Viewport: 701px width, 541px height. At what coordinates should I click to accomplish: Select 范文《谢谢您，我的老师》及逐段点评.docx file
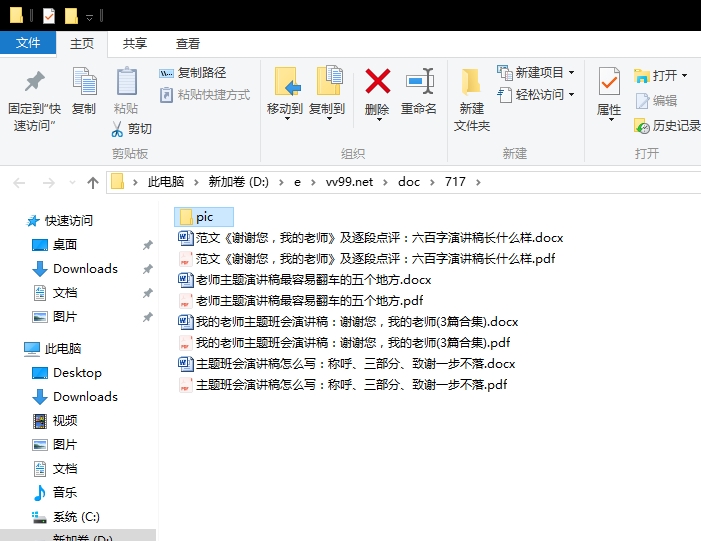(371, 237)
